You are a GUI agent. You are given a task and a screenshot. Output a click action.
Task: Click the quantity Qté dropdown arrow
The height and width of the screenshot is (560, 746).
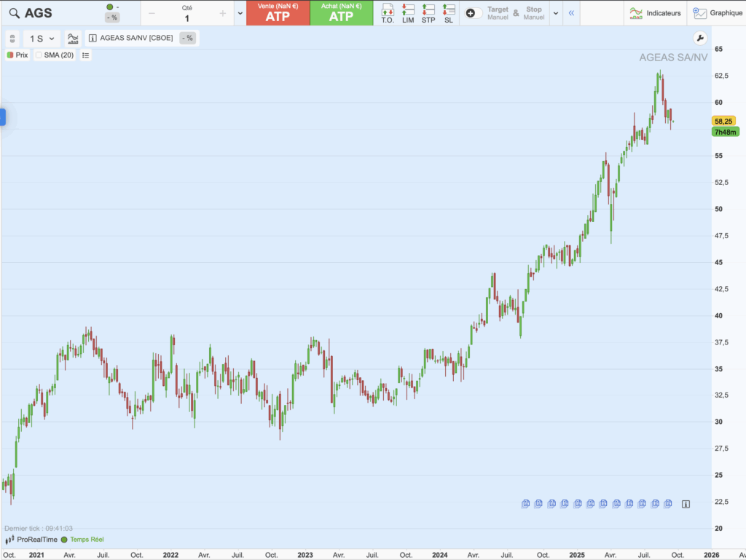tap(239, 12)
